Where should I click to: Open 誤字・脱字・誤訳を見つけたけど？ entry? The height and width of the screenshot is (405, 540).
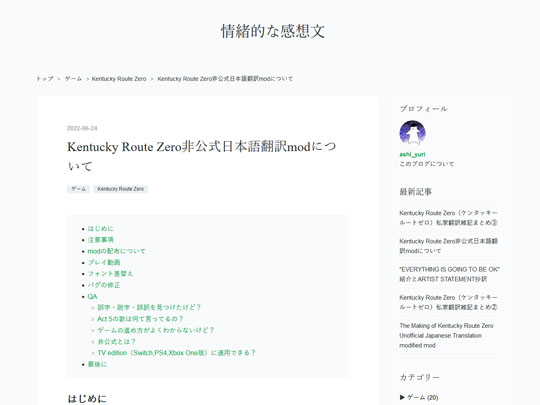point(149,307)
